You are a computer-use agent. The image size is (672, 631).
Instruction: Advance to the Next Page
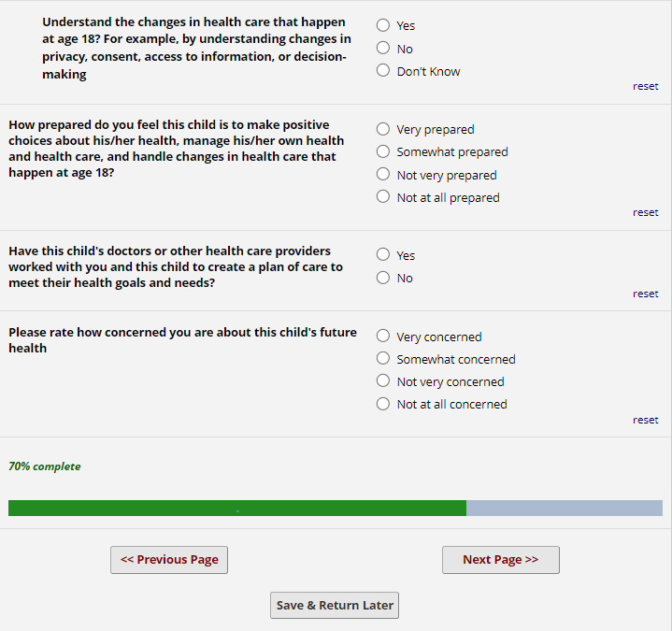[500, 560]
